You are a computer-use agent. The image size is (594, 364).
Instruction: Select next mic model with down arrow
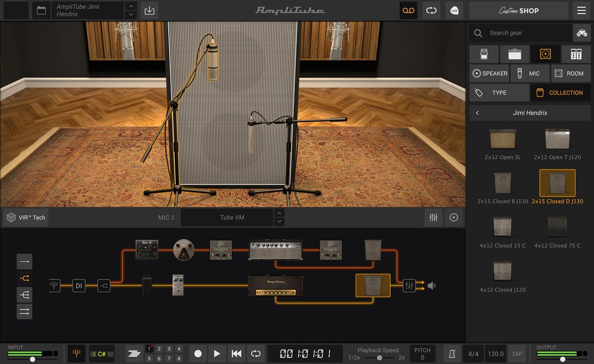[279, 222]
